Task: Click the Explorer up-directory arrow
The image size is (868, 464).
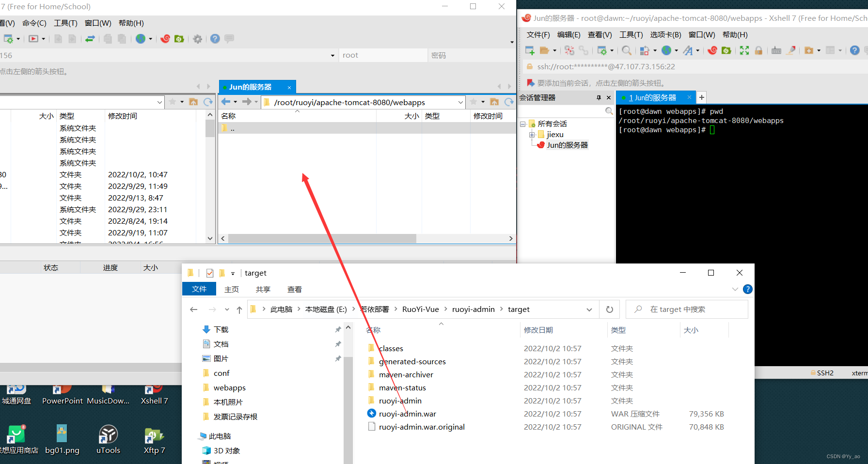Action: point(239,309)
